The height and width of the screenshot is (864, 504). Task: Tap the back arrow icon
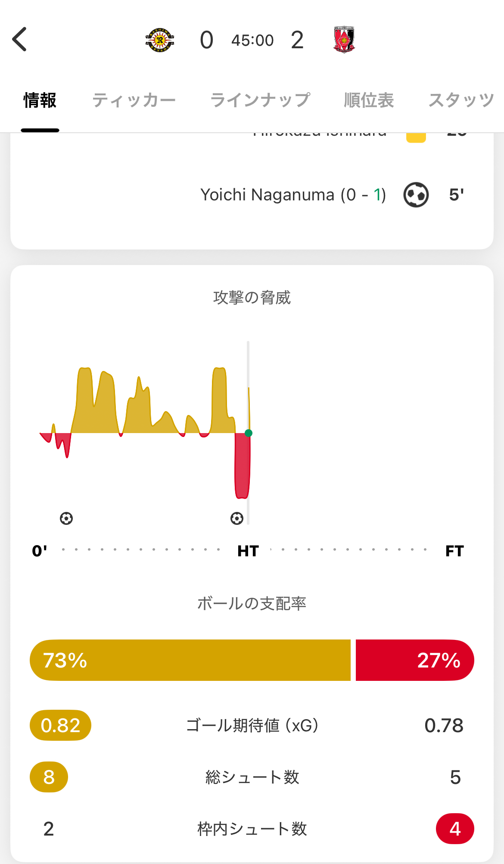20,39
